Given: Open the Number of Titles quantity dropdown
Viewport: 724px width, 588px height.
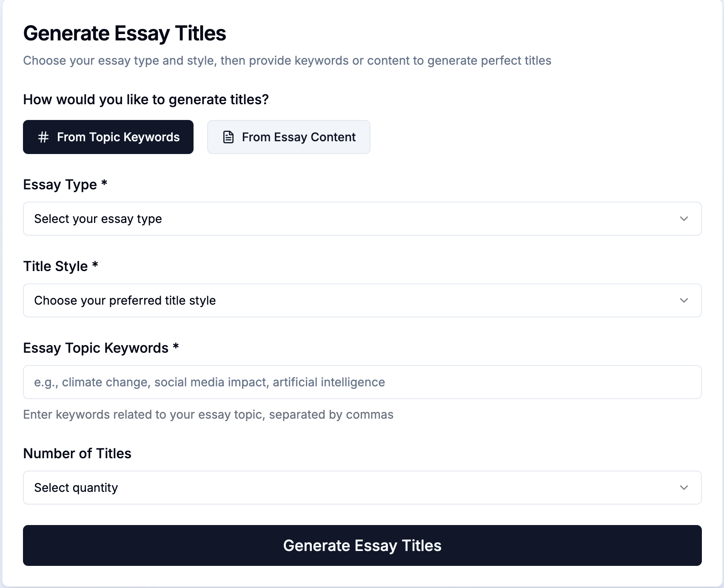Looking at the screenshot, I should pos(362,488).
